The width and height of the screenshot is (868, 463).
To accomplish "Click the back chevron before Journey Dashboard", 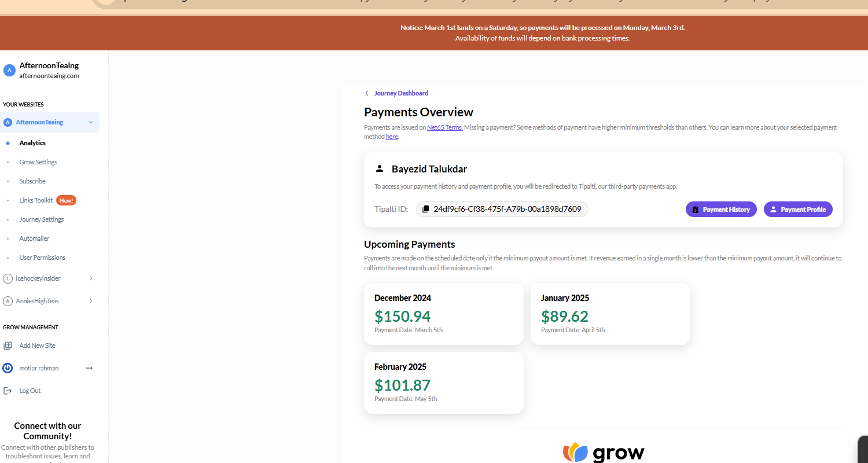I will tap(366, 93).
